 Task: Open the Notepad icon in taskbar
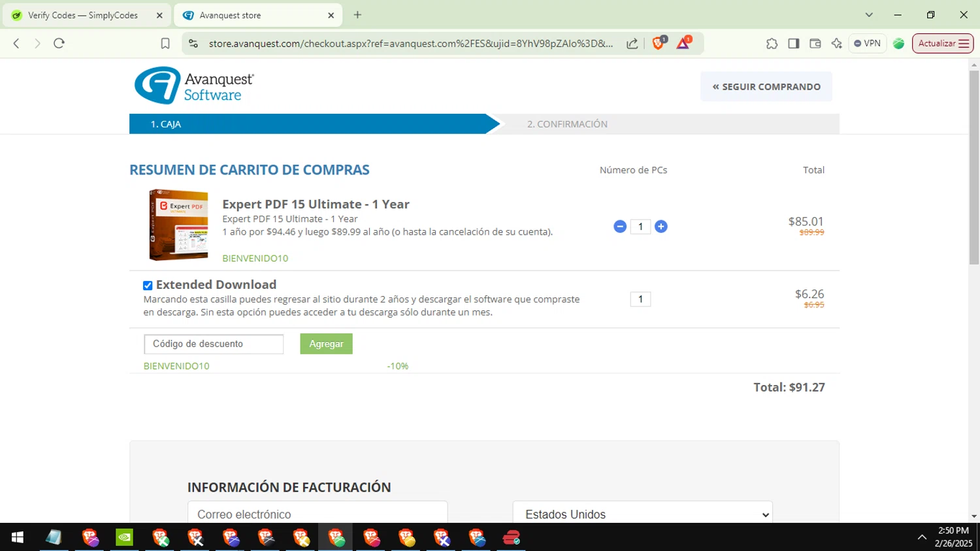54,537
